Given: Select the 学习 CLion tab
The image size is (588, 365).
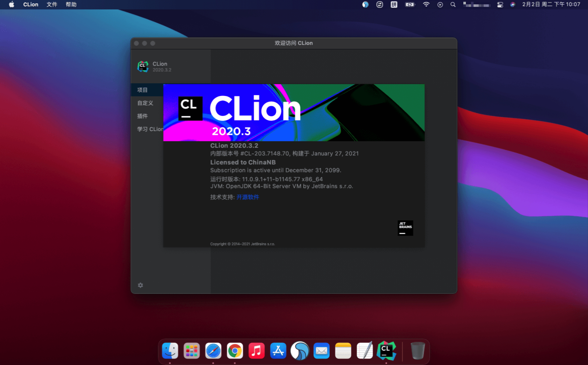Looking at the screenshot, I should coord(150,129).
